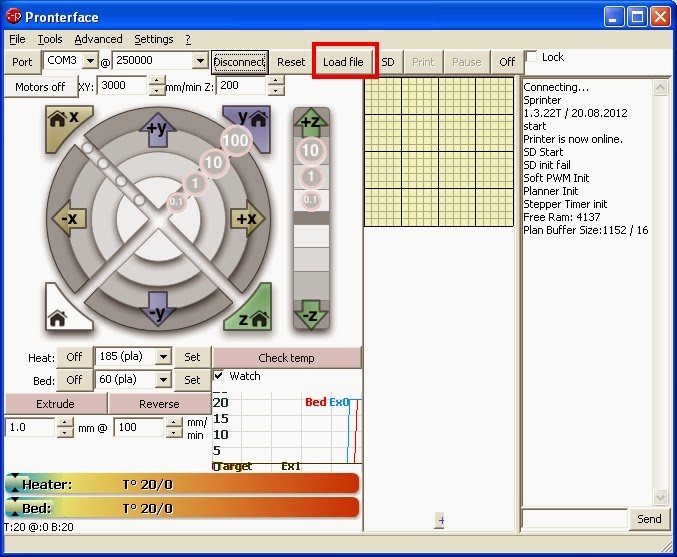
Task: Decrease XY feedrate with spinner down
Action: [x=157, y=90]
